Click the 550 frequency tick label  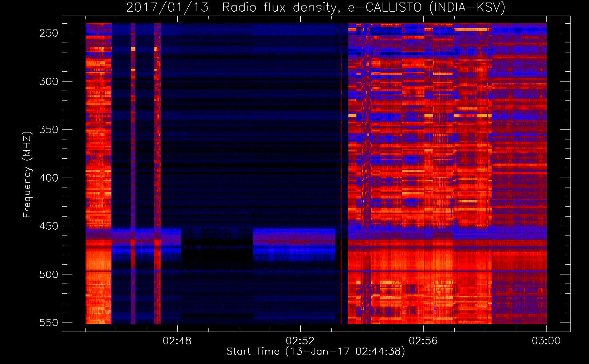click(49, 323)
